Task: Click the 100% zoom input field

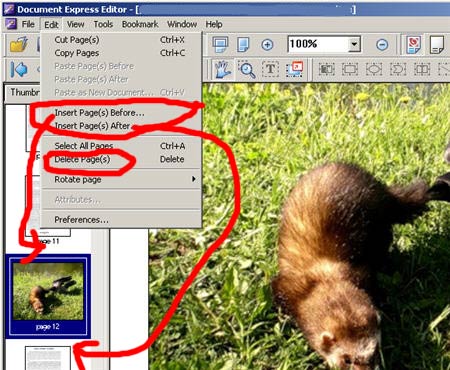Action: click(318, 44)
